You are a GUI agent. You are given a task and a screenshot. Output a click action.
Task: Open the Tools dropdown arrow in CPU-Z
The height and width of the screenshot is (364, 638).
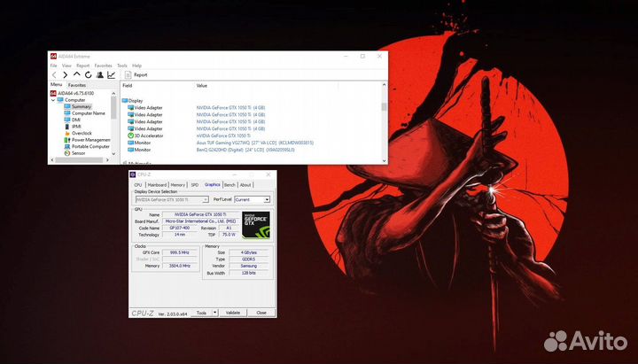click(214, 313)
